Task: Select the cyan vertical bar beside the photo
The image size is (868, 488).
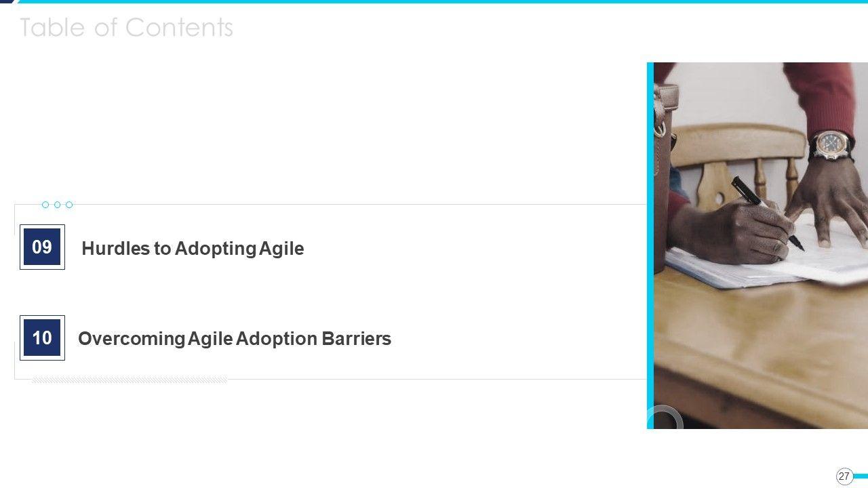Action: [650, 245]
